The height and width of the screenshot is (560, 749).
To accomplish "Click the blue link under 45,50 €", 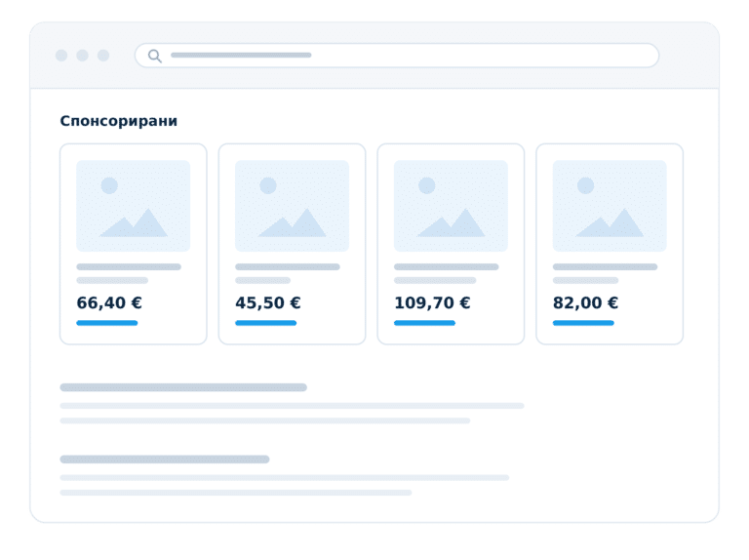I will [x=265, y=323].
